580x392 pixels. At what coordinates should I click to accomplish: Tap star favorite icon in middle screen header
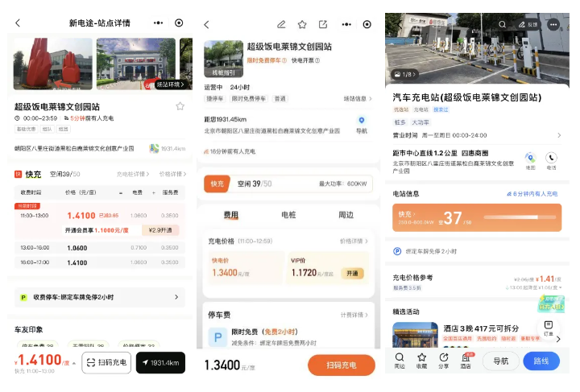[x=302, y=25]
